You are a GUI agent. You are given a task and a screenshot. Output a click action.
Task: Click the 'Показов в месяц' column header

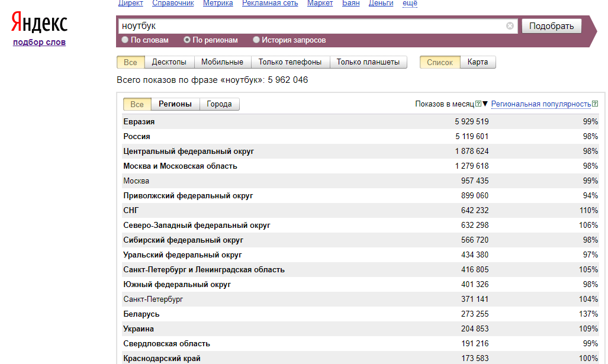[445, 104]
